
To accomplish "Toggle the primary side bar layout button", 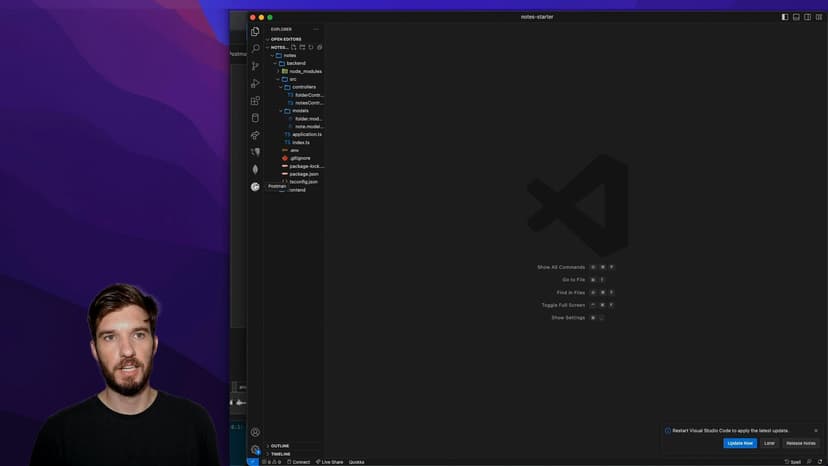I will point(785,17).
